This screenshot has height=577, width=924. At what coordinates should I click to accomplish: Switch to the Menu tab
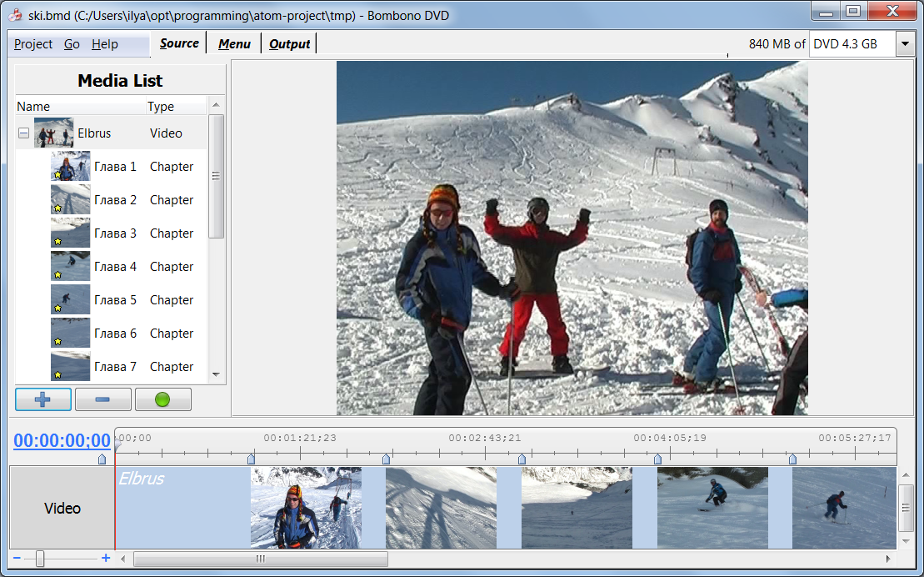point(234,44)
